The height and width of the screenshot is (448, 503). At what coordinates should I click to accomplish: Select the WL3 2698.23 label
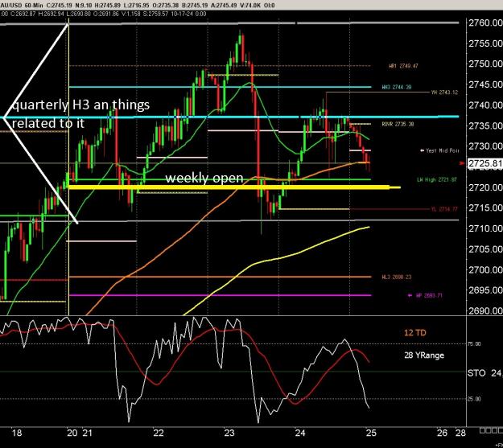coord(397,277)
